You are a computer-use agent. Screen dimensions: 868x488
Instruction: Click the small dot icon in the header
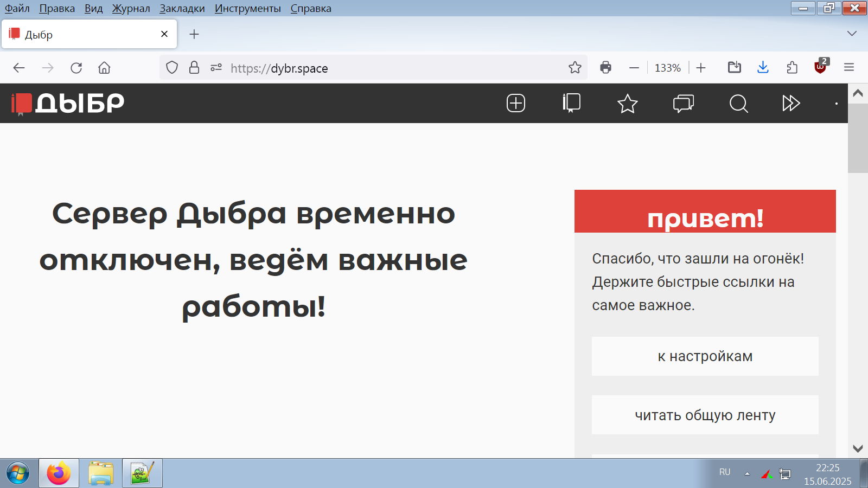[837, 103]
